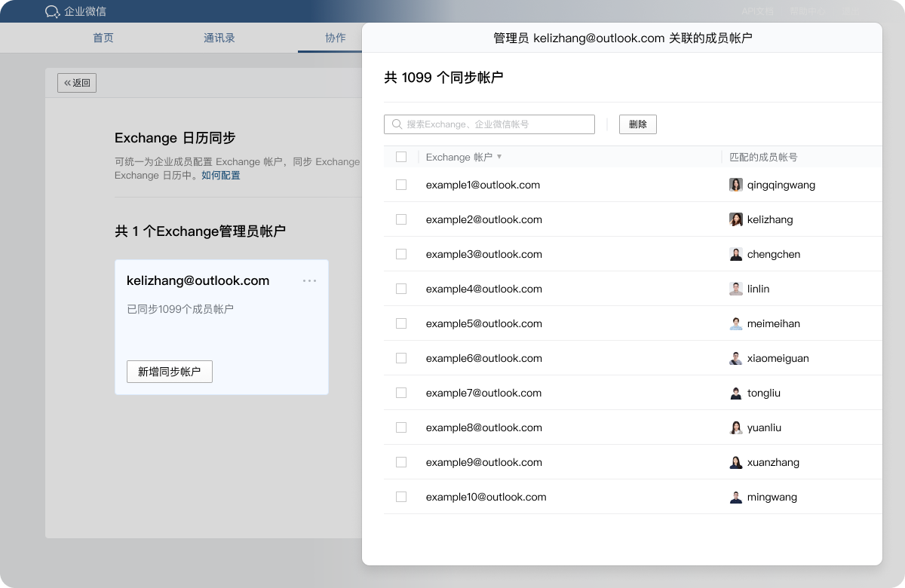Screen dimensions: 905x588
Task: Click the member name kelizhang in the table
Action: pos(770,219)
